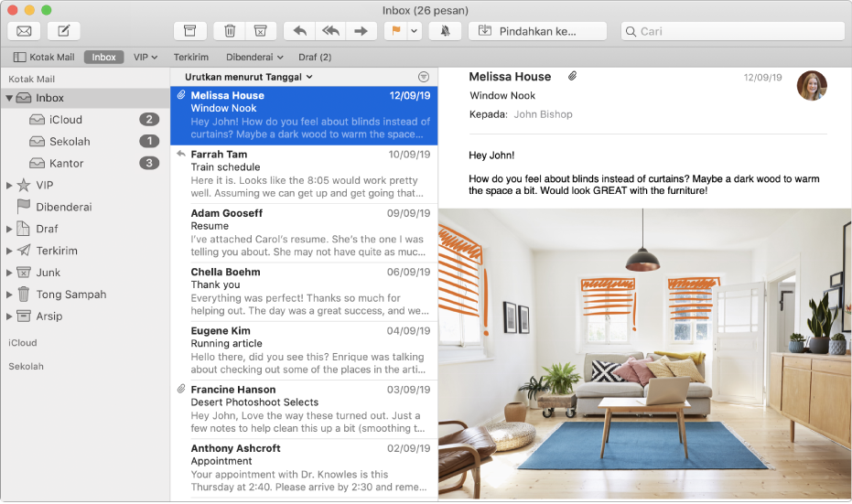Click the Draf document icon
The height and width of the screenshot is (504, 852).
pos(24,229)
